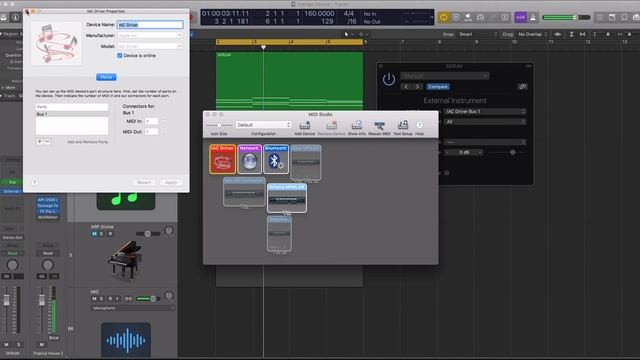
Task: Toggle the metronome button in Logic
Action: [x=533, y=17]
